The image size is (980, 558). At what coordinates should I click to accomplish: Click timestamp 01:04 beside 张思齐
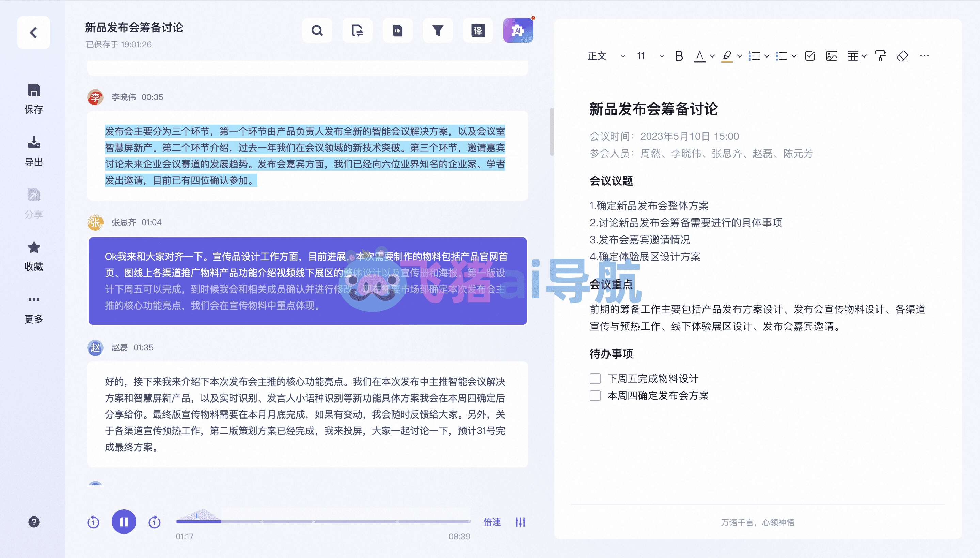pos(152,223)
